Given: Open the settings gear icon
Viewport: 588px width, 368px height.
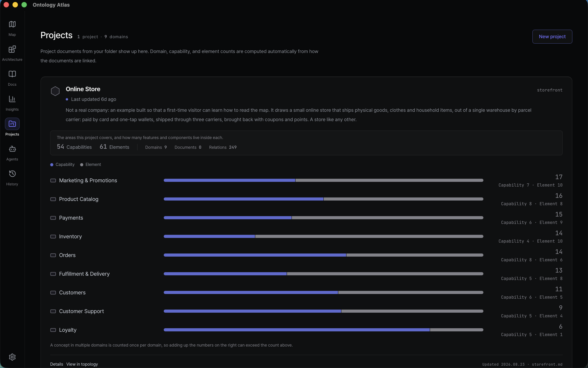Looking at the screenshot, I should pos(12,357).
